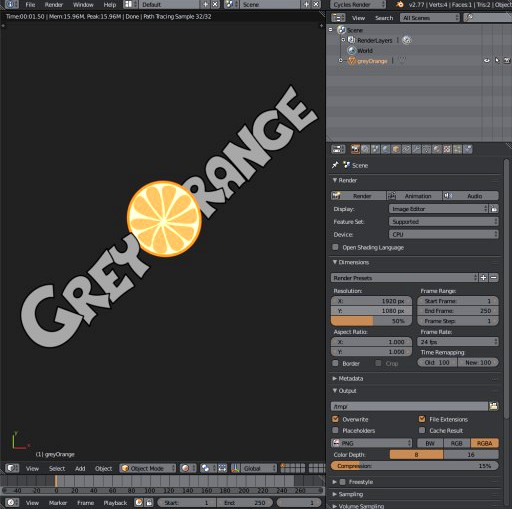Select 16-bit color depth button

(471, 454)
